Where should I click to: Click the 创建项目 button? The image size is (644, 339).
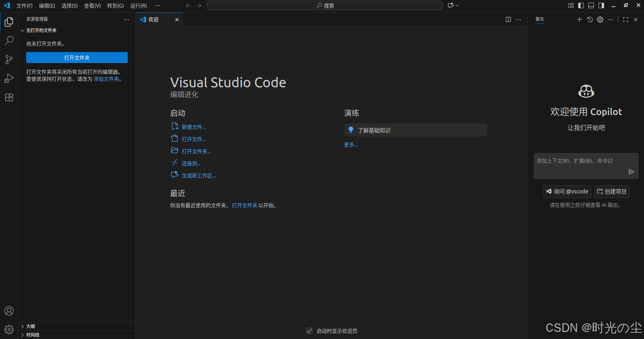[x=612, y=191]
